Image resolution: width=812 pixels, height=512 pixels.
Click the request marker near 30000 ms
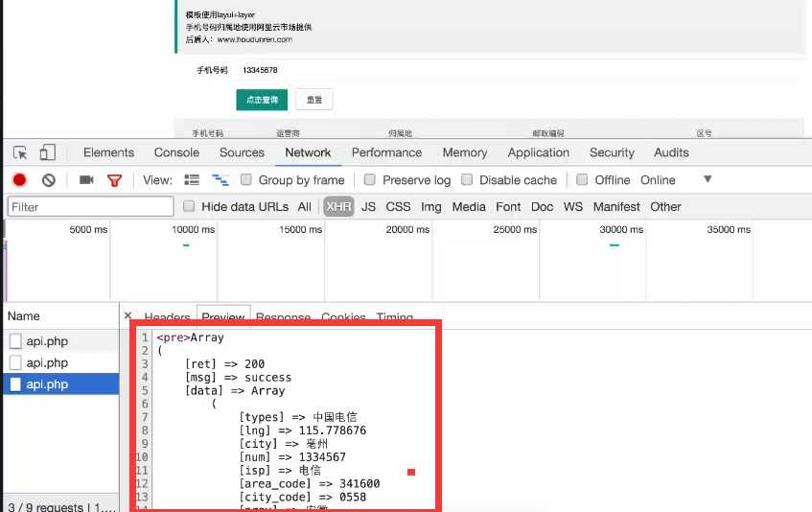615,244
